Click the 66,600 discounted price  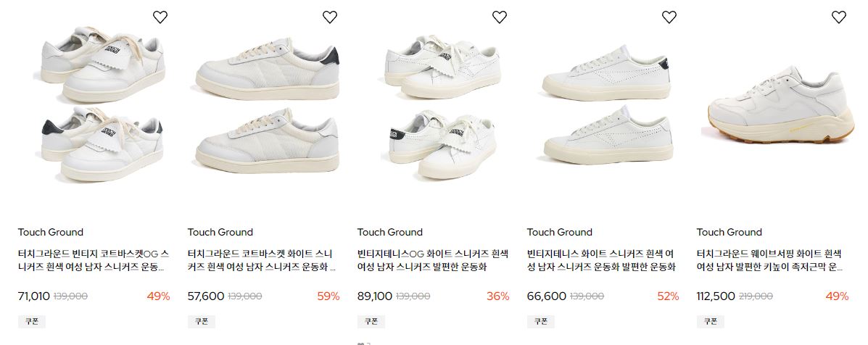[x=546, y=296]
